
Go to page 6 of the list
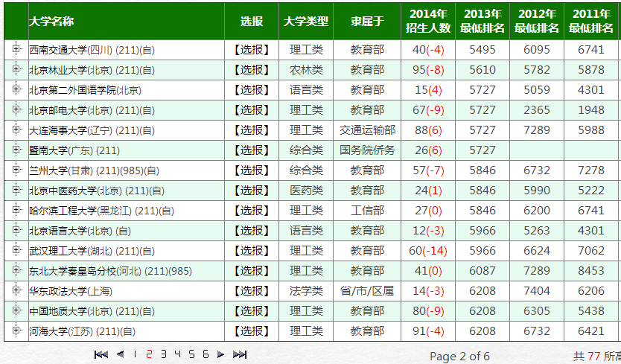pos(206,354)
